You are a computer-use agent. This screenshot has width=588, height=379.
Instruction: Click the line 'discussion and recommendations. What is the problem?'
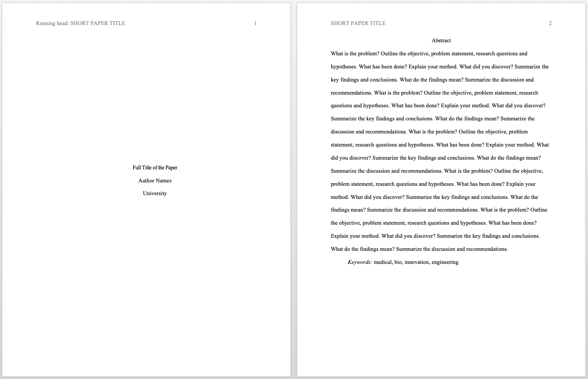tap(429, 132)
